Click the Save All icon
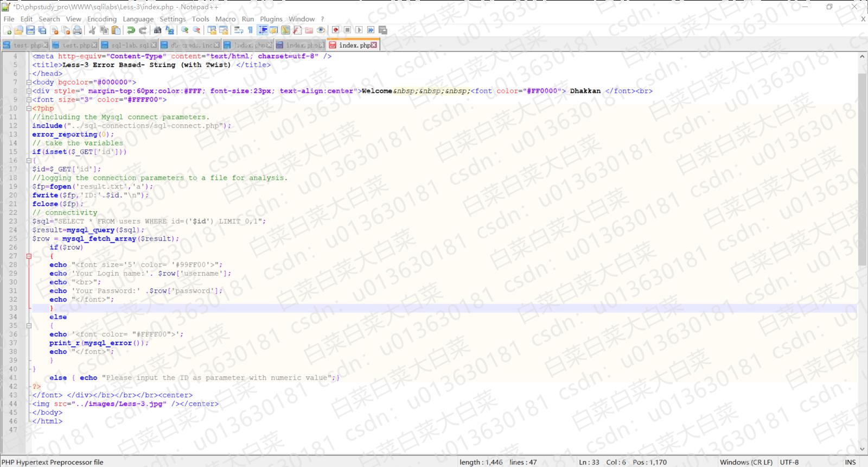This screenshot has height=467, width=868. click(42, 30)
